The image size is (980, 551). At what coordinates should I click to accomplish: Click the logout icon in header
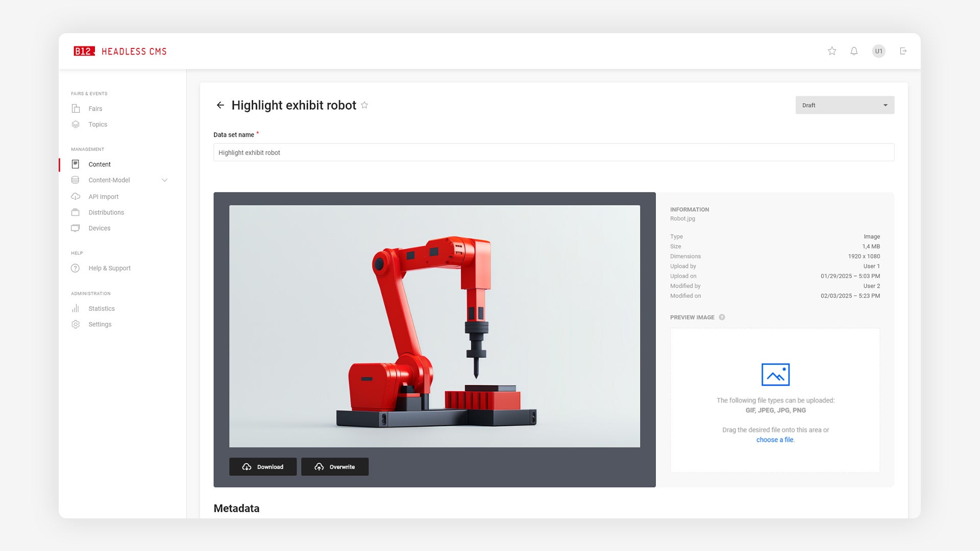pos(903,51)
